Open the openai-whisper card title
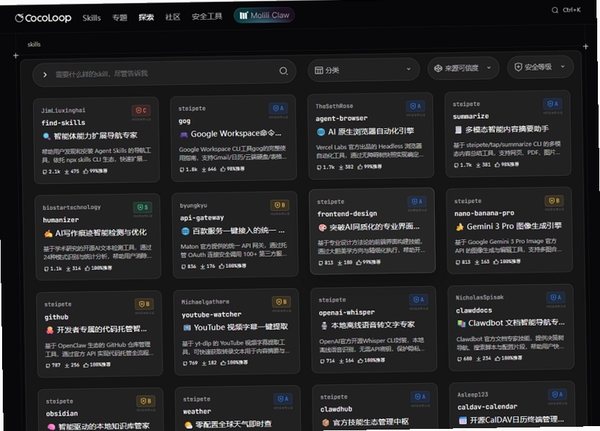The height and width of the screenshot is (431, 600). [347, 312]
